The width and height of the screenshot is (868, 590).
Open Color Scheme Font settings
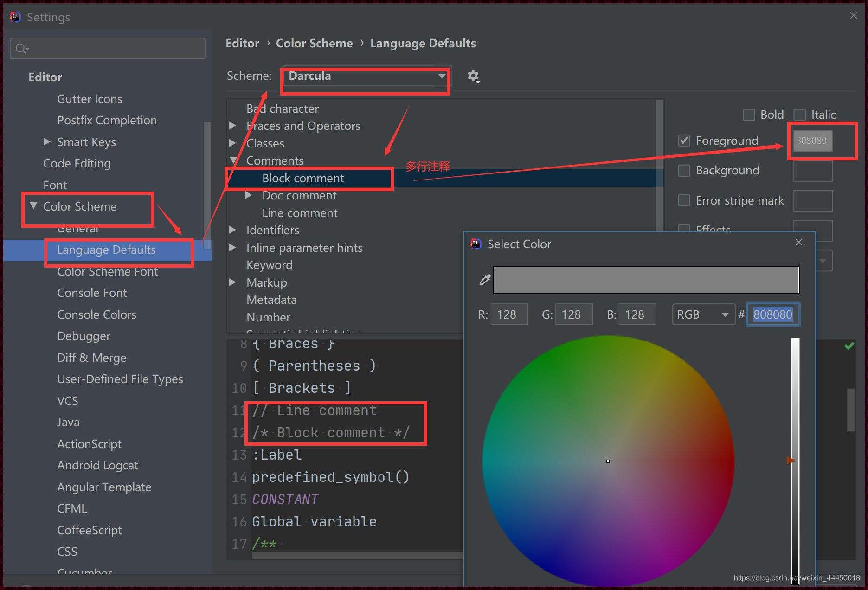[107, 271]
